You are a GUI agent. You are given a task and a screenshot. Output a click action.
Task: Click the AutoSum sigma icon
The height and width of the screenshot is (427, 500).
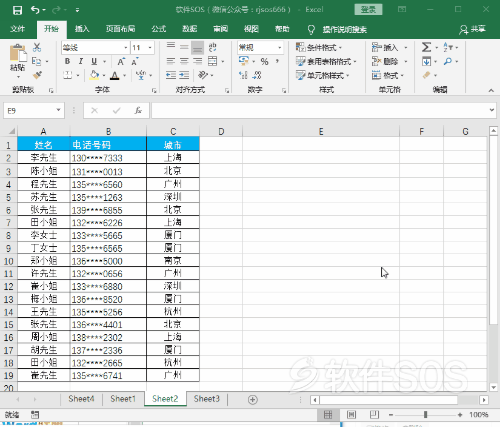pos(426,47)
